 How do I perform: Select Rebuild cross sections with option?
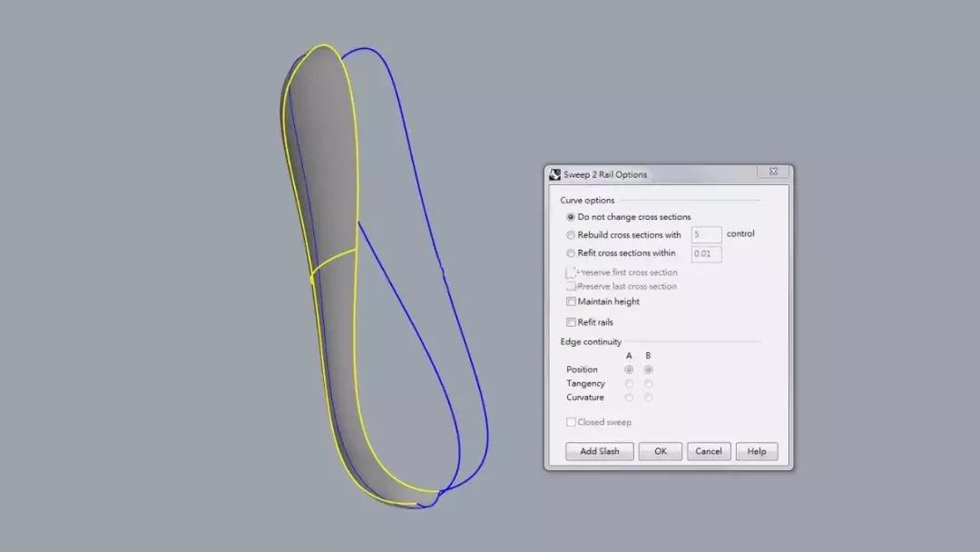pos(571,235)
